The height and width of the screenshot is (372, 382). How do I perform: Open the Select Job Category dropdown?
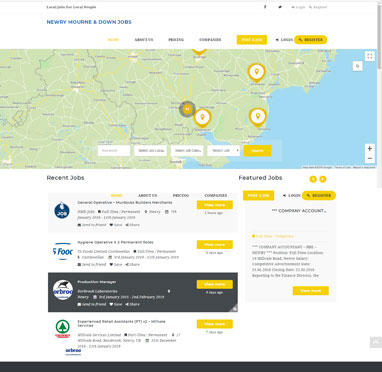(187, 151)
